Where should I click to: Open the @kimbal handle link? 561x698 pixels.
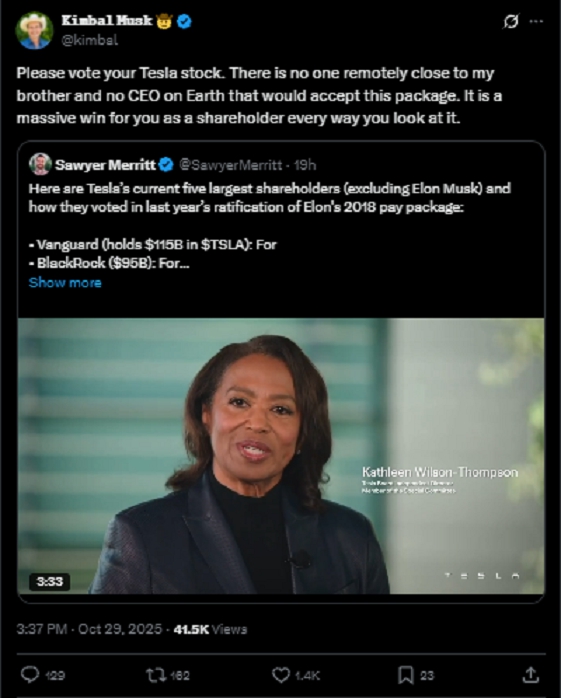(x=89, y=40)
